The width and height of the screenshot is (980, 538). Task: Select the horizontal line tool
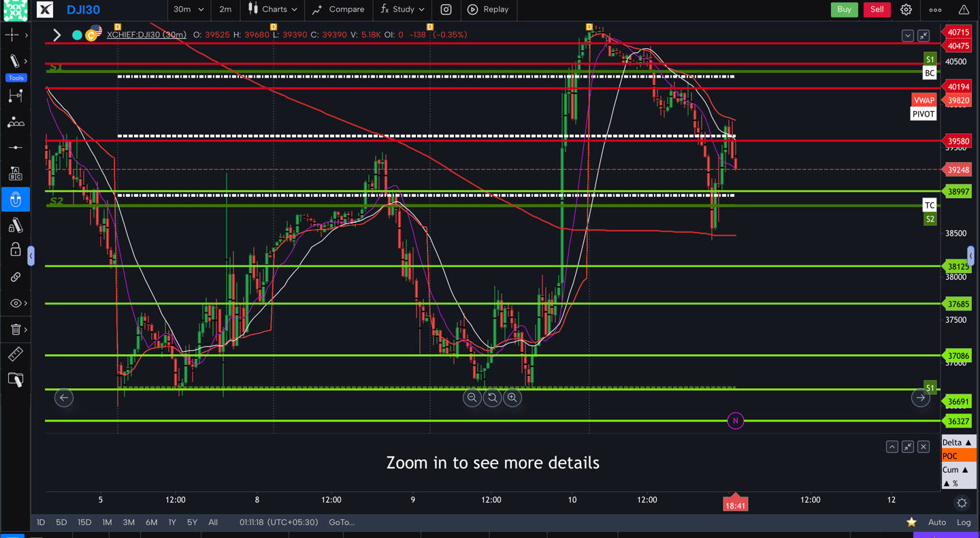[x=15, y=148]
